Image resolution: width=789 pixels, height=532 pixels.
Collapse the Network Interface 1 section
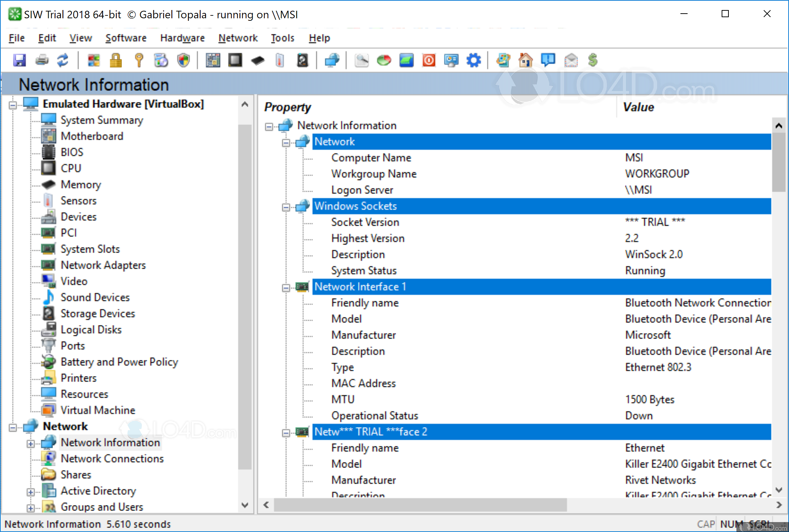286,288
